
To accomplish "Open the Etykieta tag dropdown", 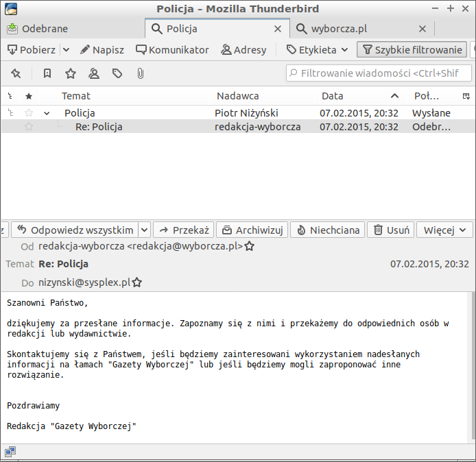I will pos(318,50).
